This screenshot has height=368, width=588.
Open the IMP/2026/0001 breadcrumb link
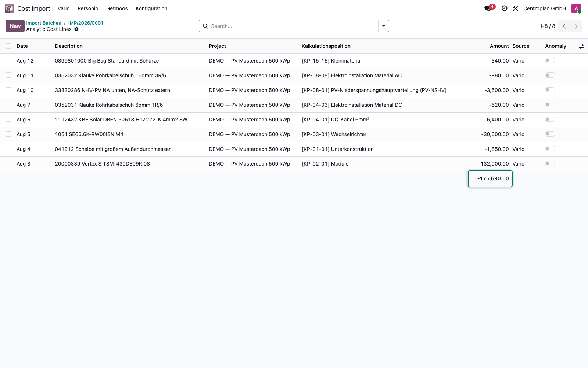[86, 23]
